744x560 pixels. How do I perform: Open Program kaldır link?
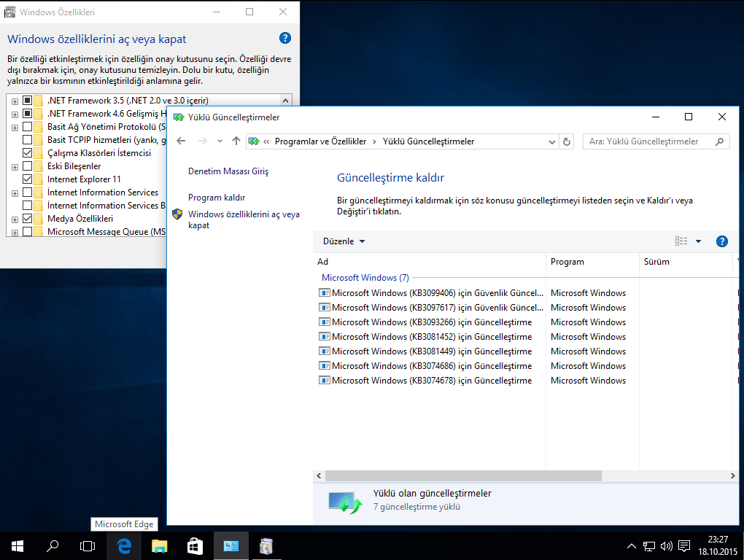[x=217, y=198]
